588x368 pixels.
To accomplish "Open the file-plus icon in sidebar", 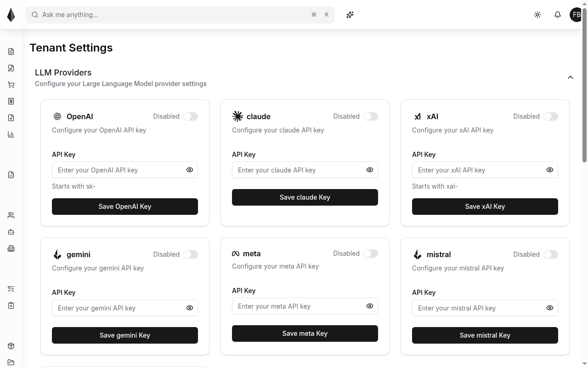I will coord(11,118).
